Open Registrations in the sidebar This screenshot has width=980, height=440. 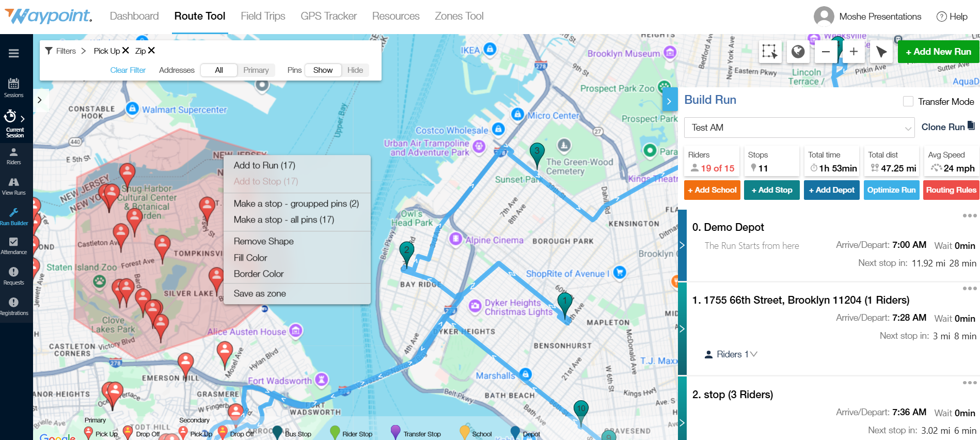tap(14, 307)
